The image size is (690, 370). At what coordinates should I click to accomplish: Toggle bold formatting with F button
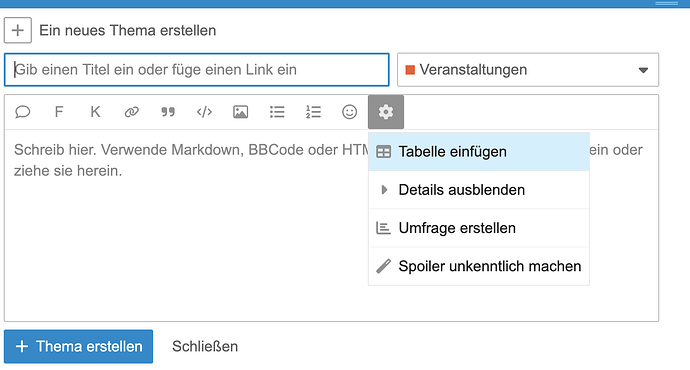point(59,112)
